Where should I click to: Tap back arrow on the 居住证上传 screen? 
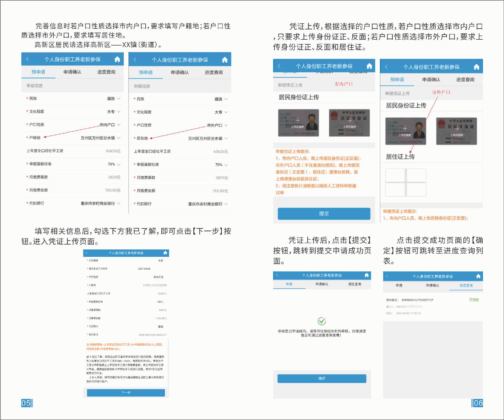point(386,67)
